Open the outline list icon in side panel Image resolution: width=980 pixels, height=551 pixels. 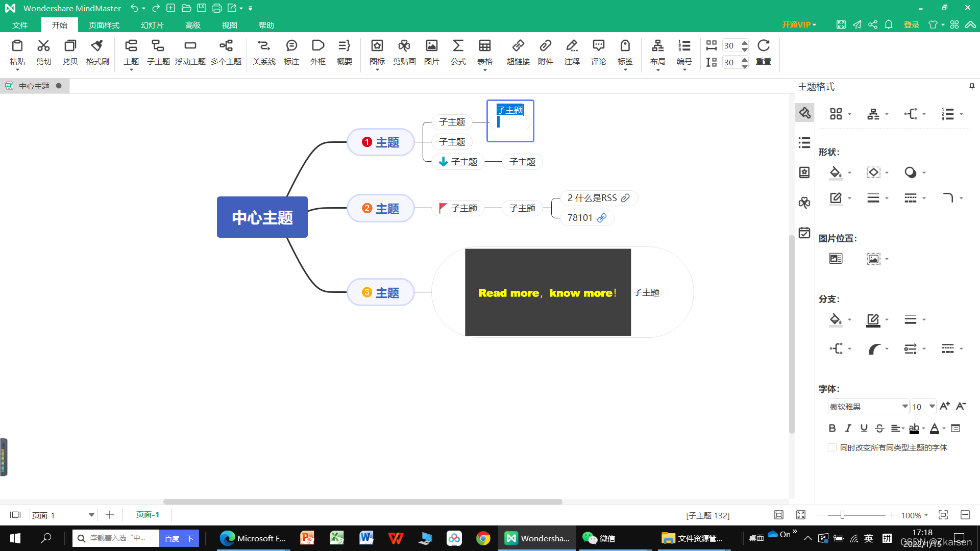tap(804, 143)
